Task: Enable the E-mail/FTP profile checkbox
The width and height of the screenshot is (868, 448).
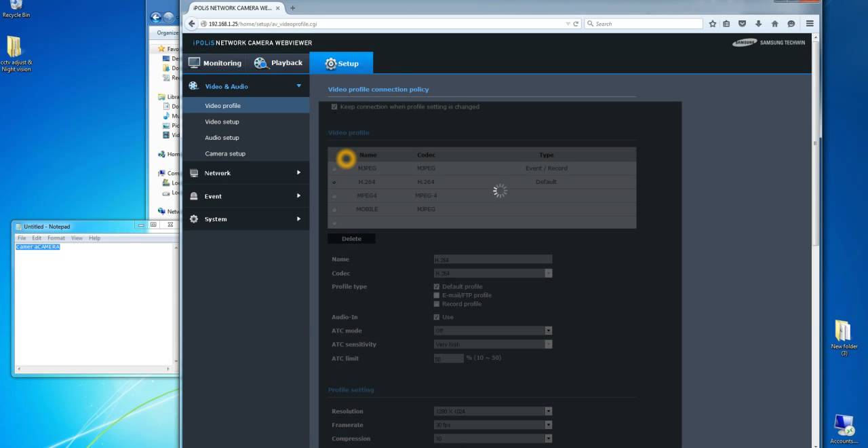Action: coord(437,295)
